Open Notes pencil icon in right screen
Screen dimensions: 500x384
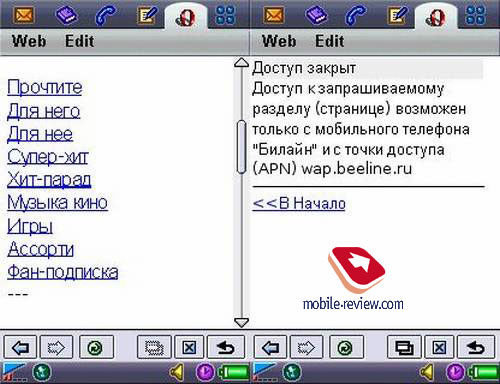click(x=398, y=15)
